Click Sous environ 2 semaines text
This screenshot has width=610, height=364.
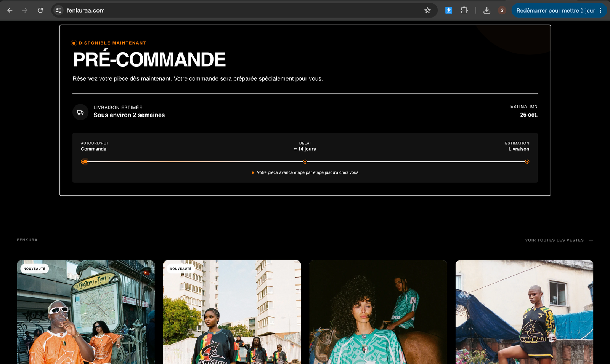tap(129, 115)
